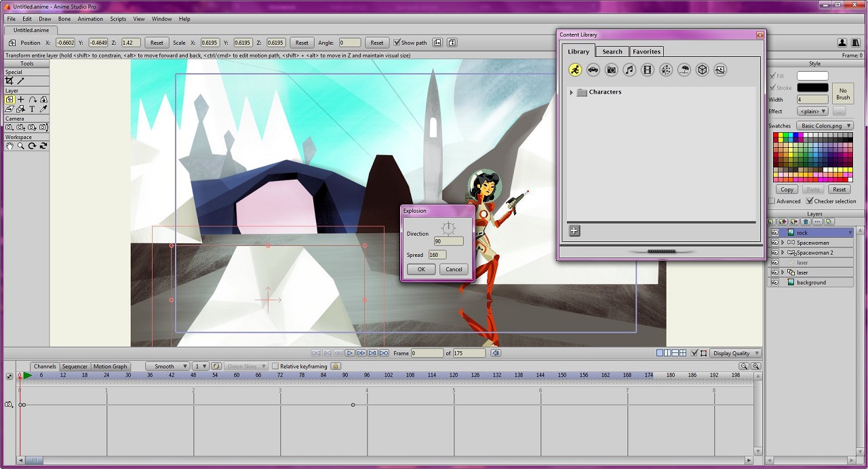Image resolution: width=868 pixels, height=469 pixels.
Task: Expand the Characters folder in library
Action: [x=572, y=92]
